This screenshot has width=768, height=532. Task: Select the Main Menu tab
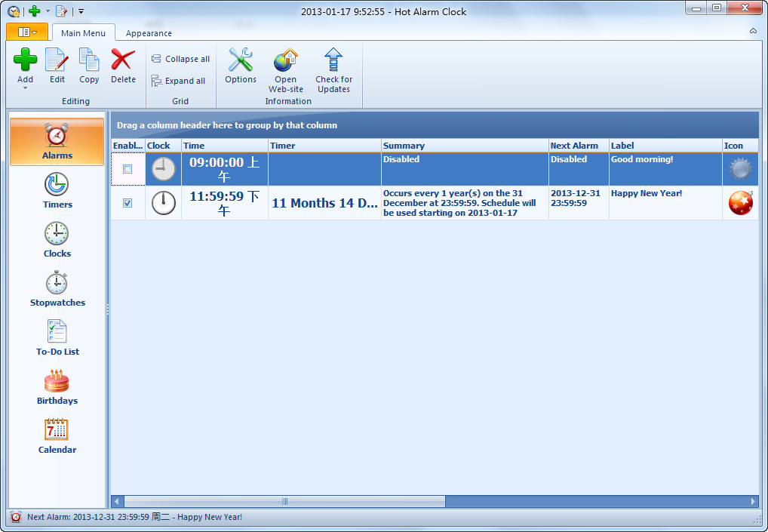click(83, 32)
